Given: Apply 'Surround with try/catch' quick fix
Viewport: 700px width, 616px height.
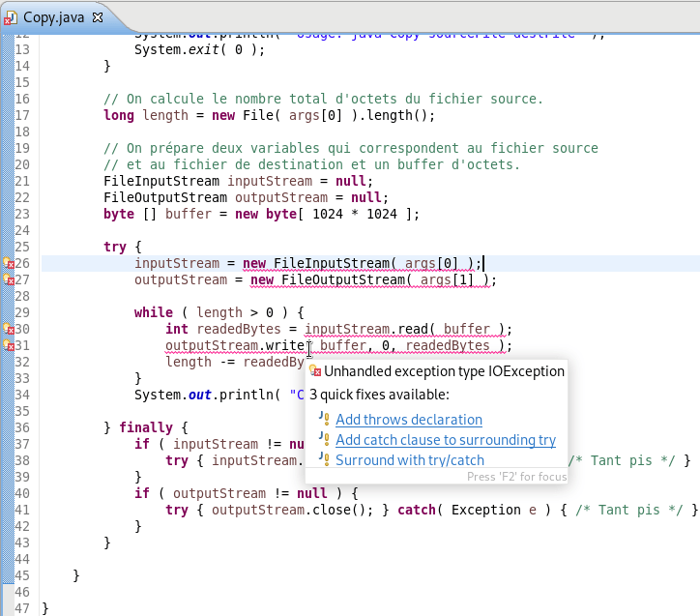Looking at the screenshot, I should [410, 460].
